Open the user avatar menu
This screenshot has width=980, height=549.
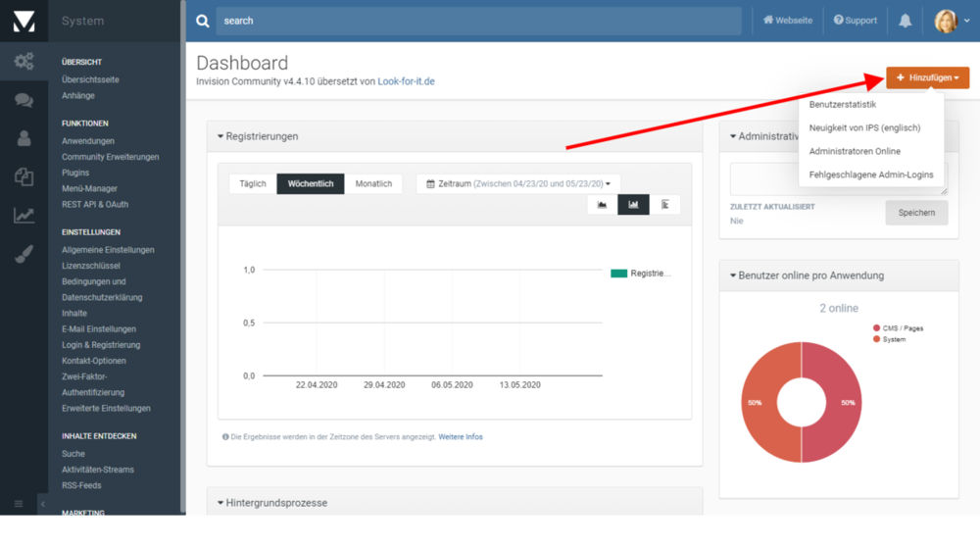pyautogui.click(x=952, y=21)
